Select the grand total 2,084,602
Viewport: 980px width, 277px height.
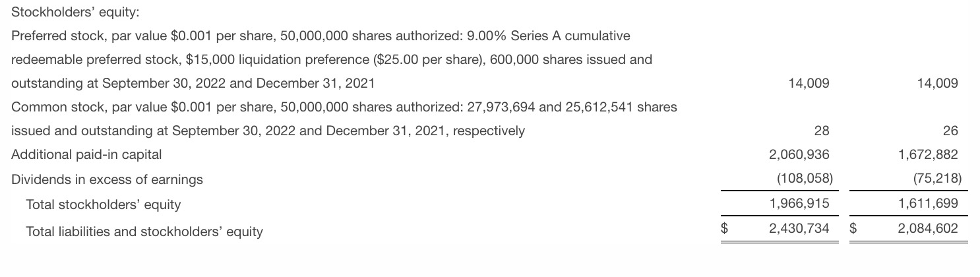[928, 230]
